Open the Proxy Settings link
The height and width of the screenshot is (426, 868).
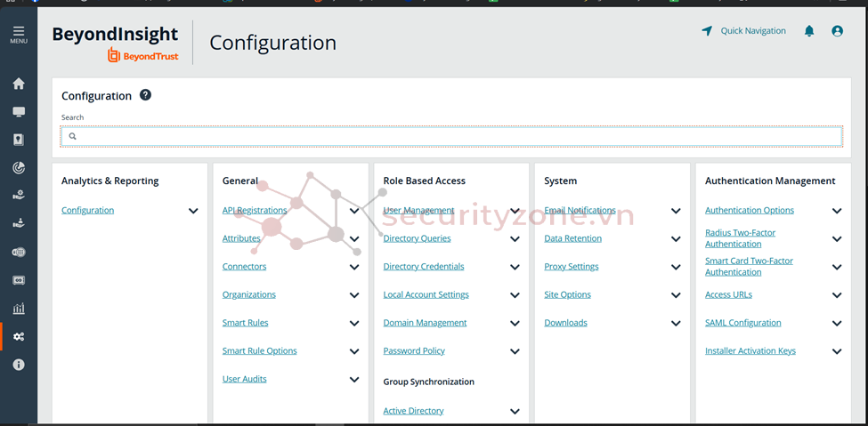tap(572, 267)
